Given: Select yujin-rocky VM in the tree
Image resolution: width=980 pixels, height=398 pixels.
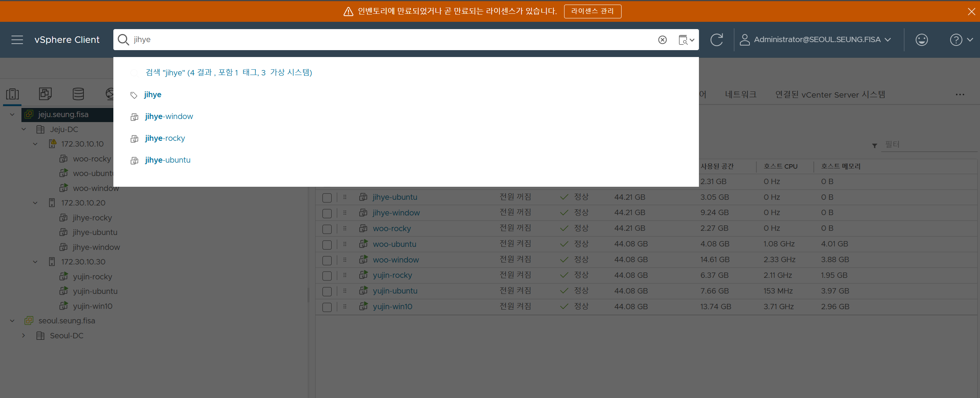Looking at the screenshot, I should point(92,277).
